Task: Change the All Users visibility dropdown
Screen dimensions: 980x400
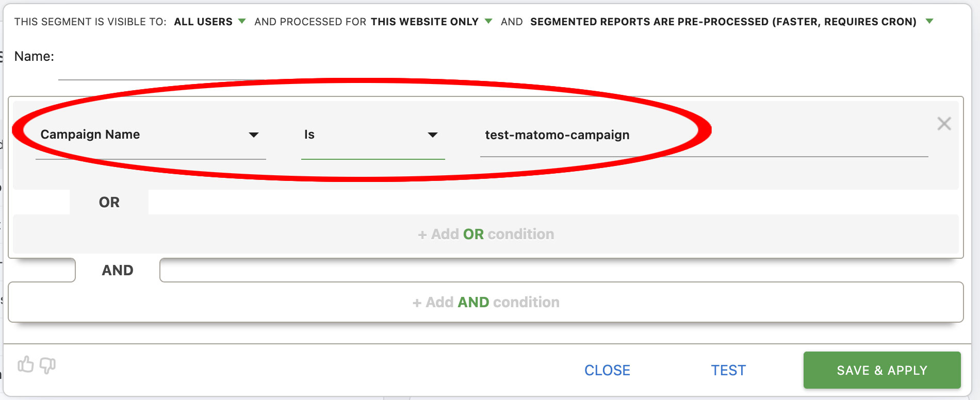Action: coord(209,22)
